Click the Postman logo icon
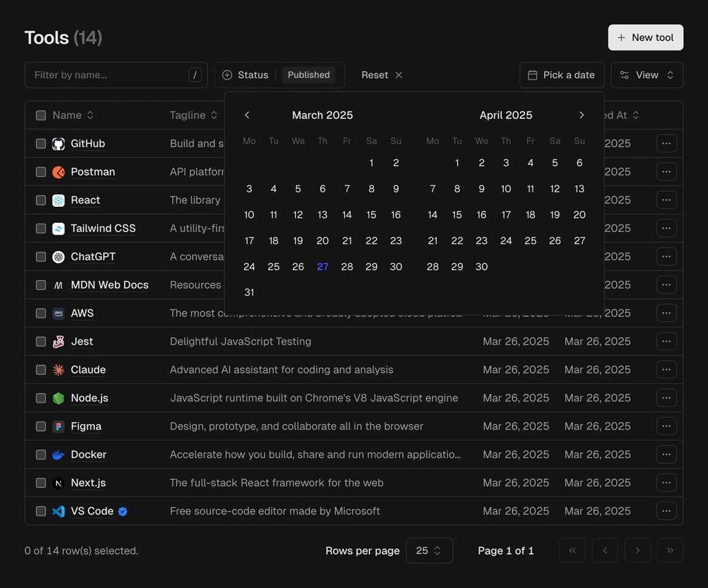Image resolution: width=708 pixels, height=588 pixels. point(58,172)
